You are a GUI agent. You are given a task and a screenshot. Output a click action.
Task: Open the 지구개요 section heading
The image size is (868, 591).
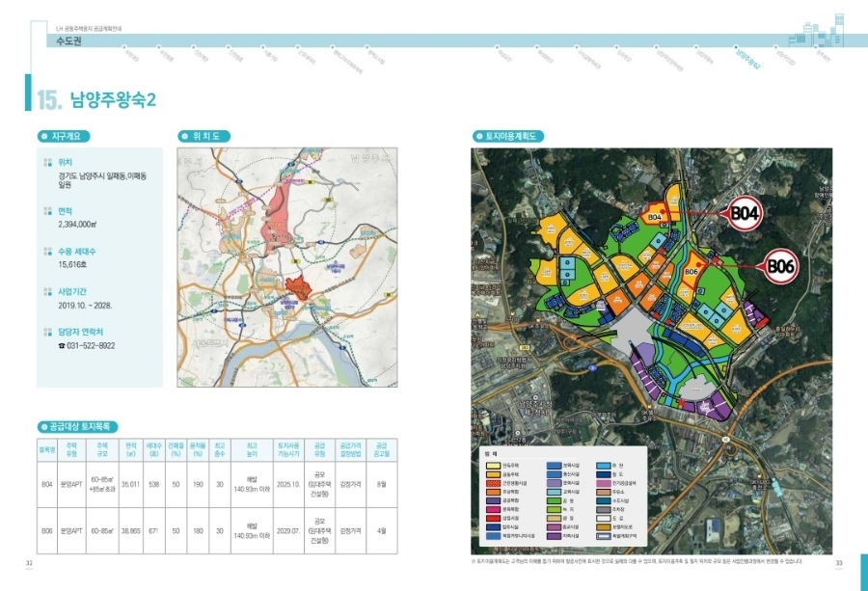pyautogui.click(x=64, y=136)
